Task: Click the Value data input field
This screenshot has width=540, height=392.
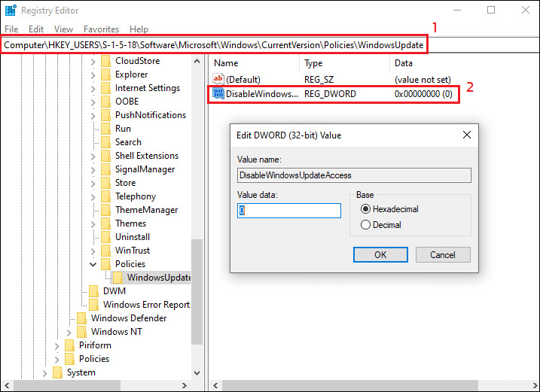Action: 289,211
